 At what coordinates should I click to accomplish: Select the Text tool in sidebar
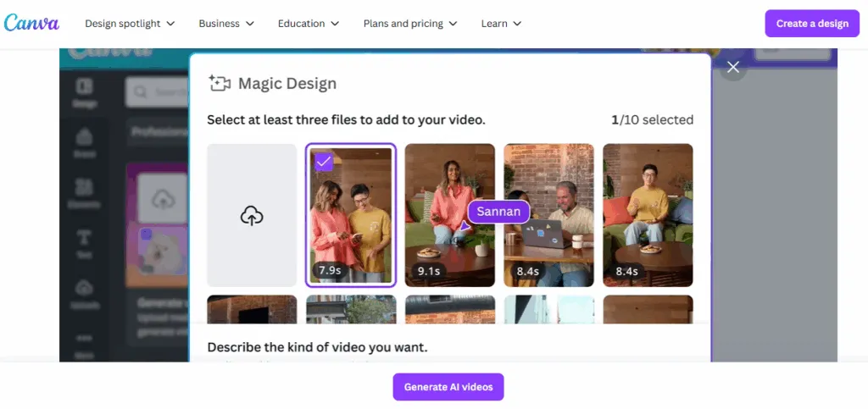point(85,242)
